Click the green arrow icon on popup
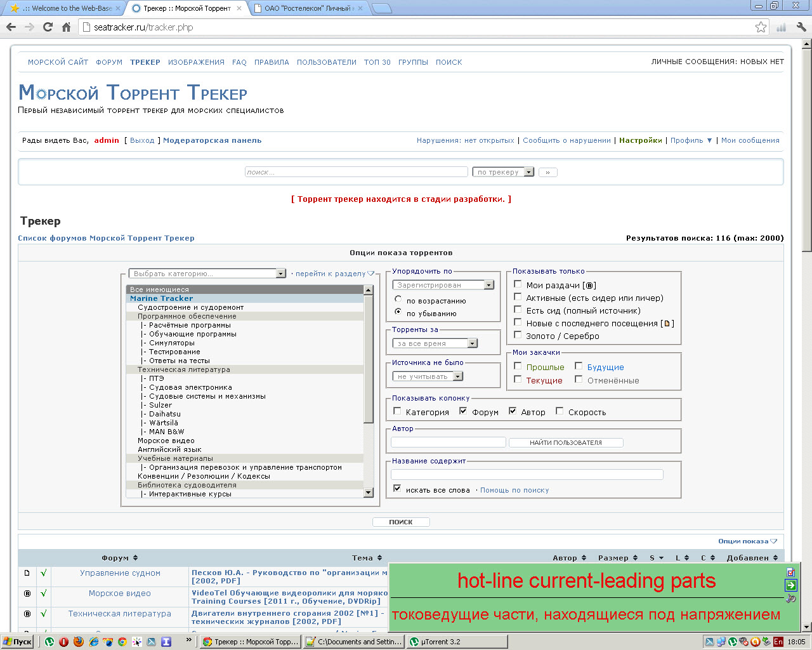Screen dimensions: 812x650 pos(790,585)
